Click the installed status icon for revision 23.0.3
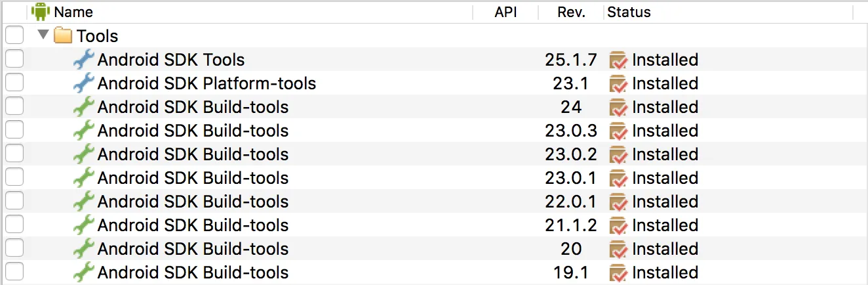 (x=618, y=131)
